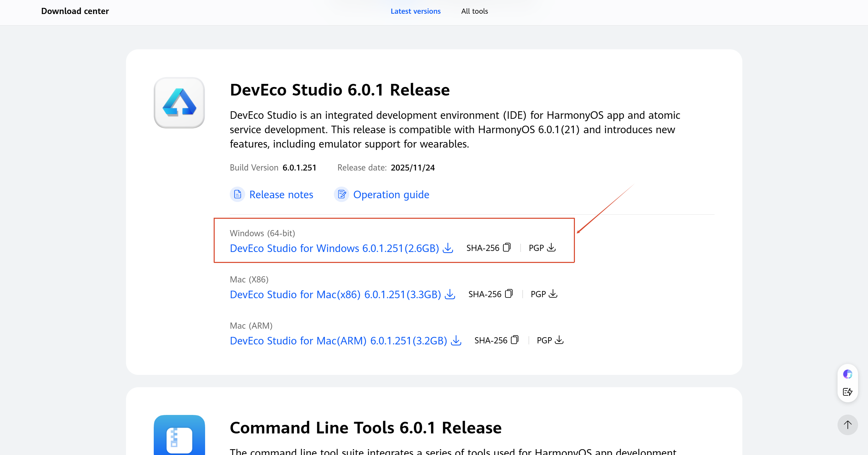Click the DevEco Studio 6.0.1 Release heading
The height and width of the screenshot is (455, 868).
point(340,90)
